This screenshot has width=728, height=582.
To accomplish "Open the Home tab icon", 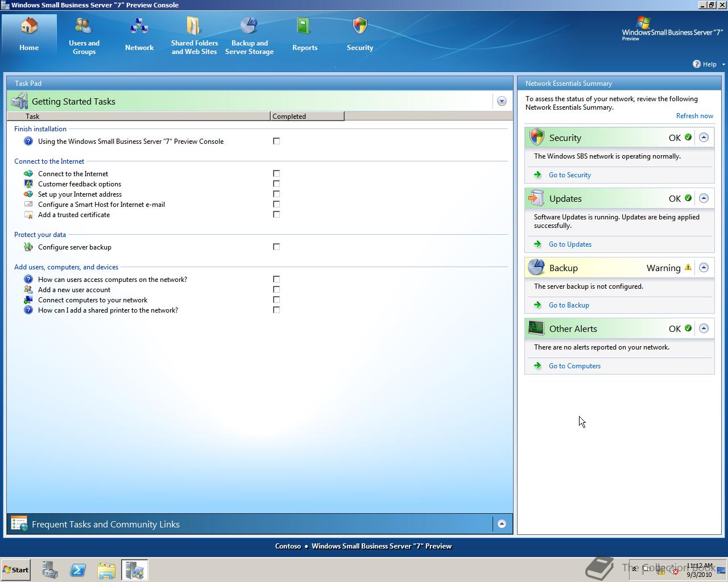I will (x=29, y=26).
